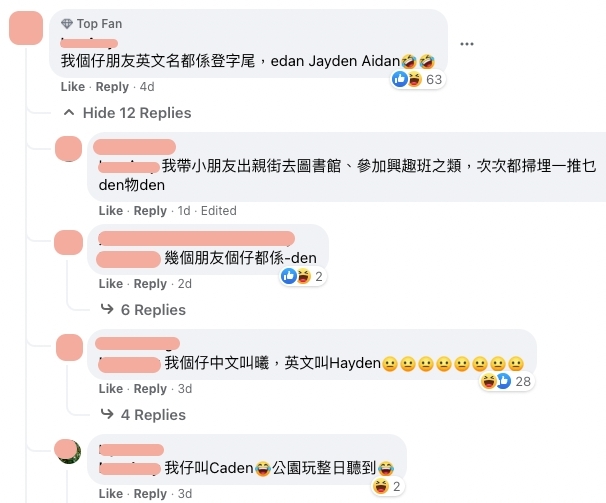
Task: Reply to the edited library comment
Action: pos(150,211)
